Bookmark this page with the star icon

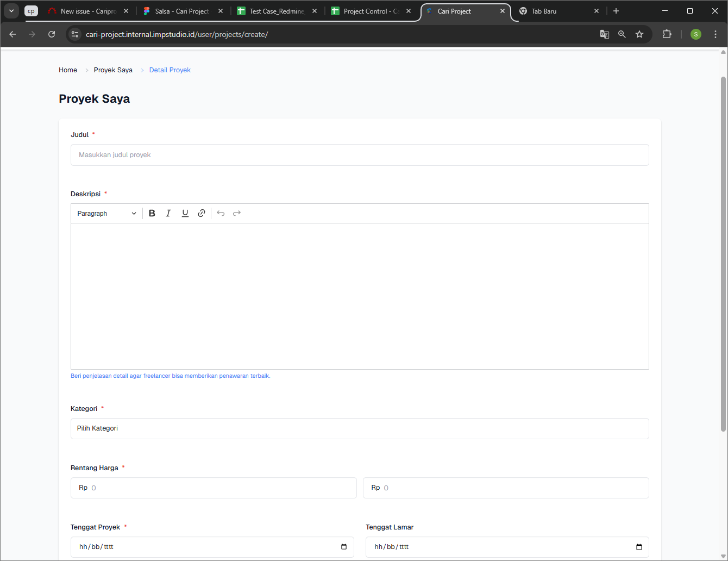click(x=639, y=34)
